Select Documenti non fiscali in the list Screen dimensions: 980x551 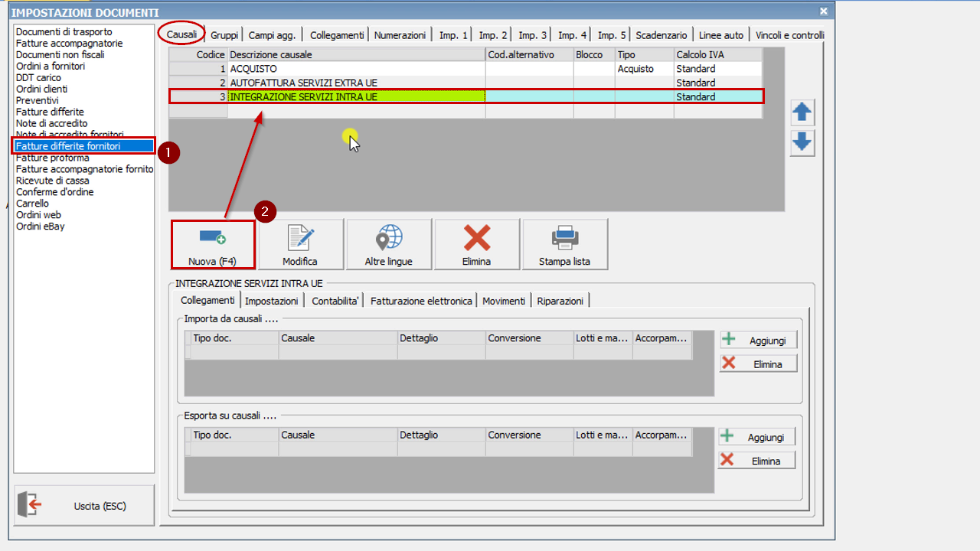(60, 55)
